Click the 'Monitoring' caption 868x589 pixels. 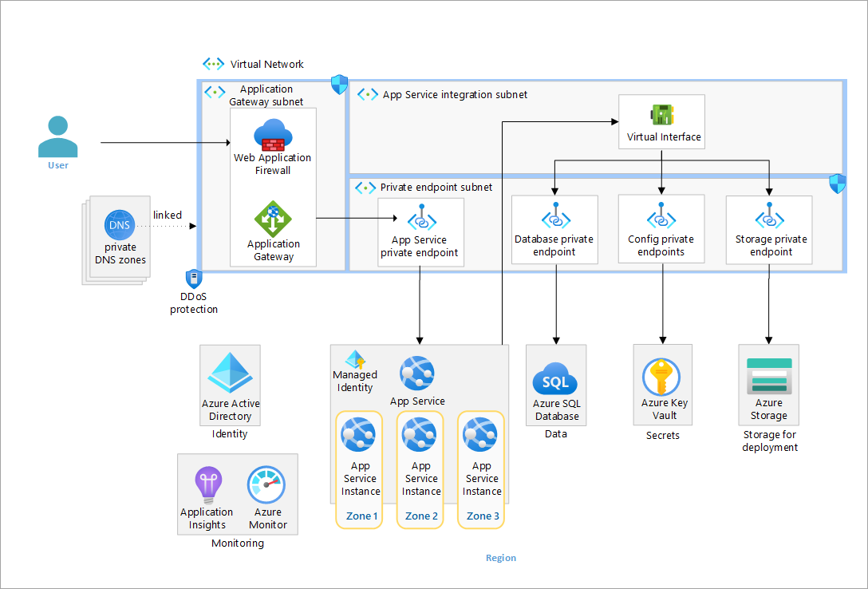[238, 543]
